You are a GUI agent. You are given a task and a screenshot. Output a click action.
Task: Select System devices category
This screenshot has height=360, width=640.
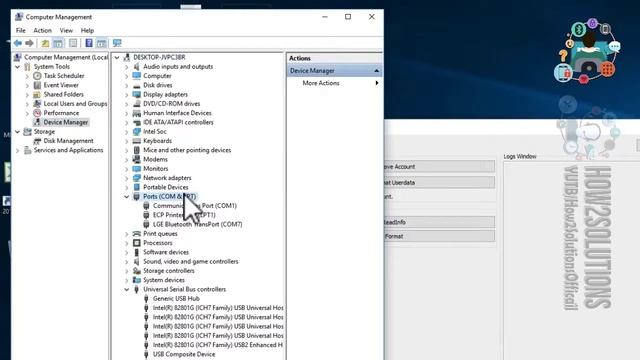[164, 280]
